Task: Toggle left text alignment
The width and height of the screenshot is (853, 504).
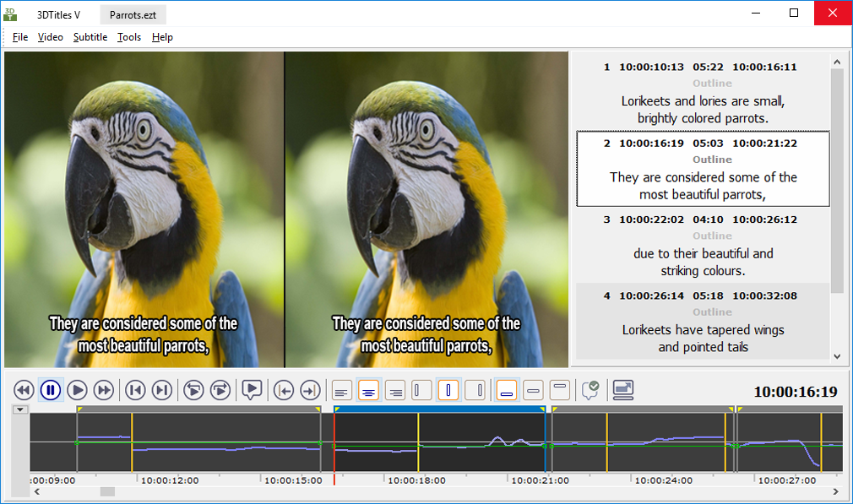Action: pos(342,390)
